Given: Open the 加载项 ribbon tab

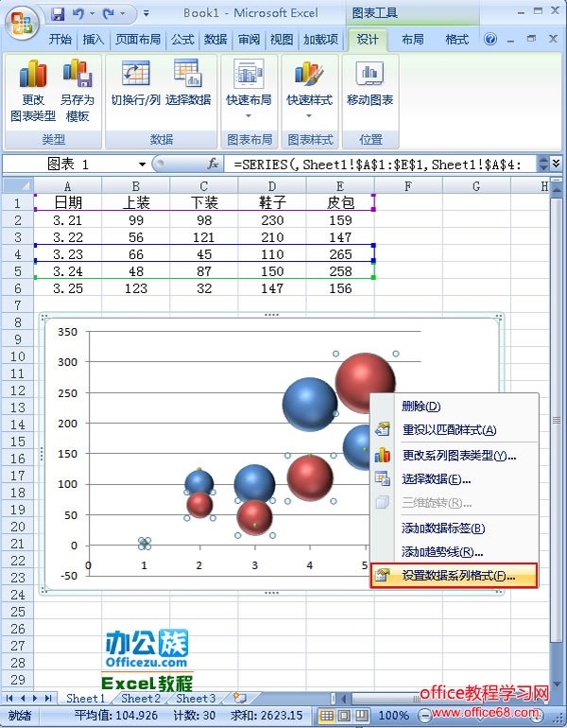Looking at the screenshot, I should pyautogui.click(x=320, y=40).
